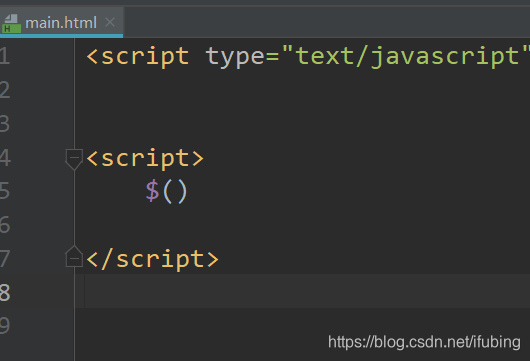The width and height of the screenshot is (530, 361).
Task: Place cursor on the $ jQuery symbol
Action: click(152, 191)
